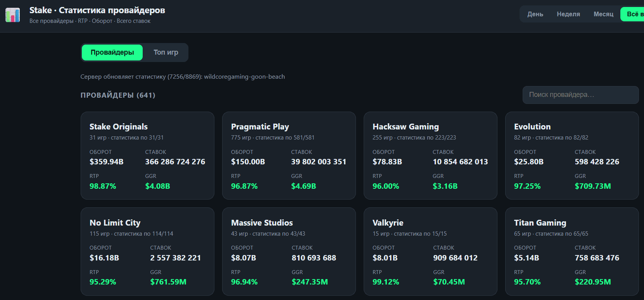Viewport: 644px width, 300px height.
Task: Click the 65 игр statistics line
Action: pyautogui.click(x=551, y=234)
